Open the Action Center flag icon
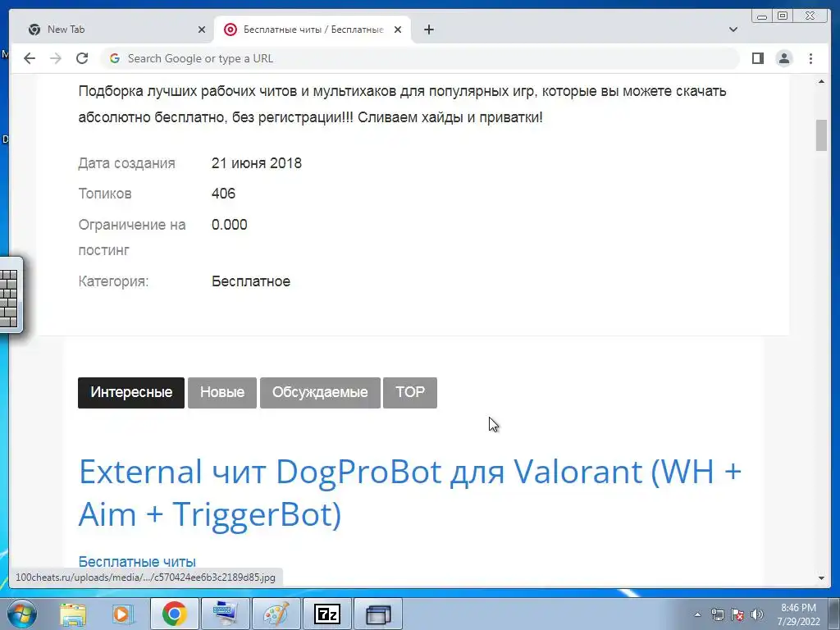Viewport: 840px width, 630px height. (737, 614)
